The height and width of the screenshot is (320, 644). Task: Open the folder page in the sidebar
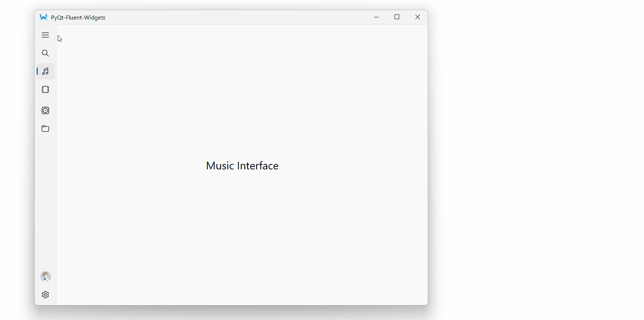tap(45, 129)
